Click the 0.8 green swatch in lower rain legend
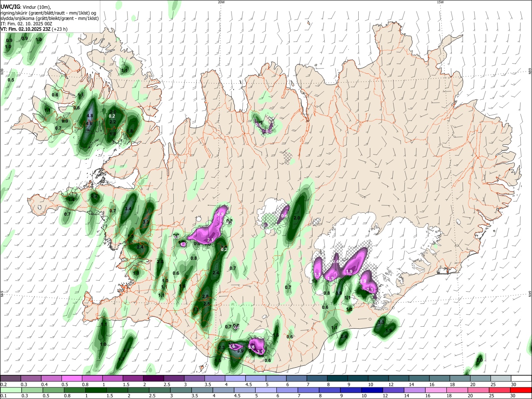This screenshot has height=399, width=532. tap(74, 390)
